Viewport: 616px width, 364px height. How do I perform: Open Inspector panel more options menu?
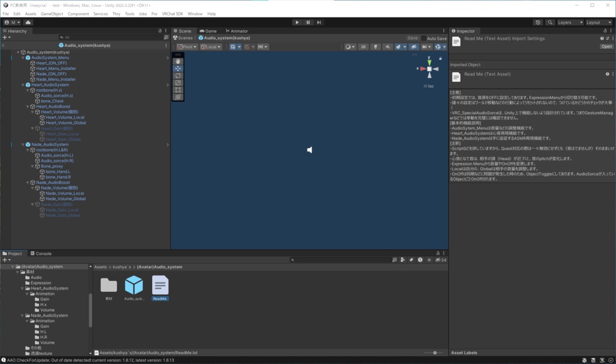[x=611, y=31]
